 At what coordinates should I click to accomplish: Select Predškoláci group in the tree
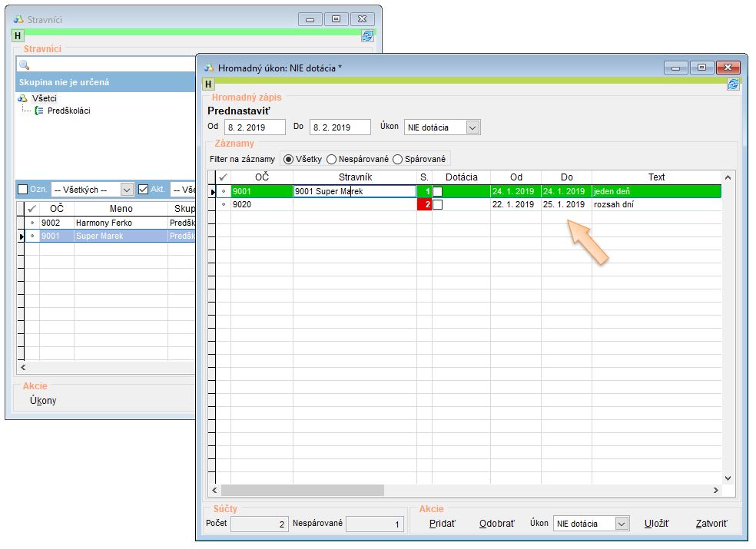tap(68, 111)
